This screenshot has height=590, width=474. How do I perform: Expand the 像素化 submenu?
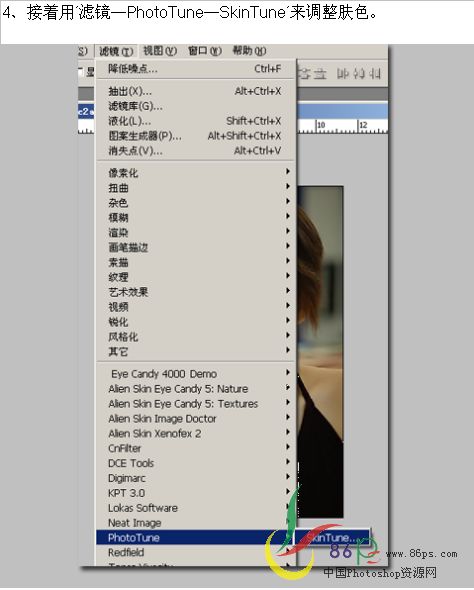196,173
